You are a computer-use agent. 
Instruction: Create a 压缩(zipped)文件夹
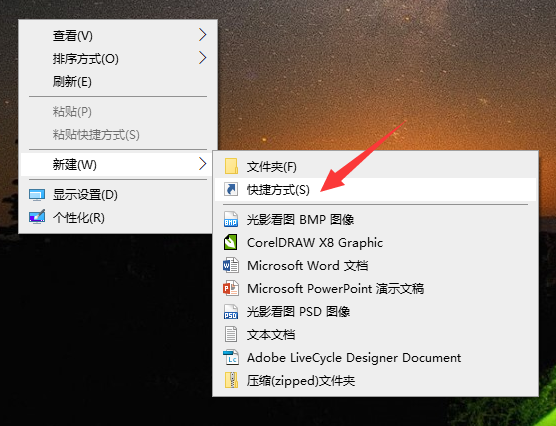coord(376,381)
